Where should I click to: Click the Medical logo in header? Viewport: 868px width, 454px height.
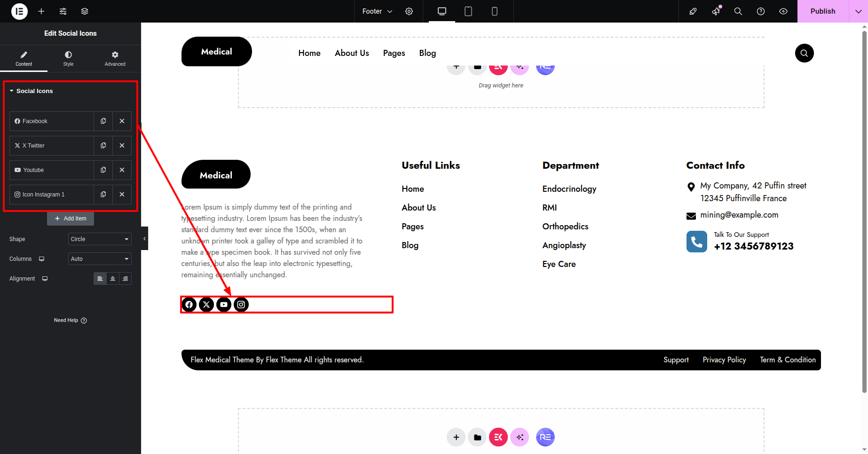pyautogui.click(x=217, y=52)
